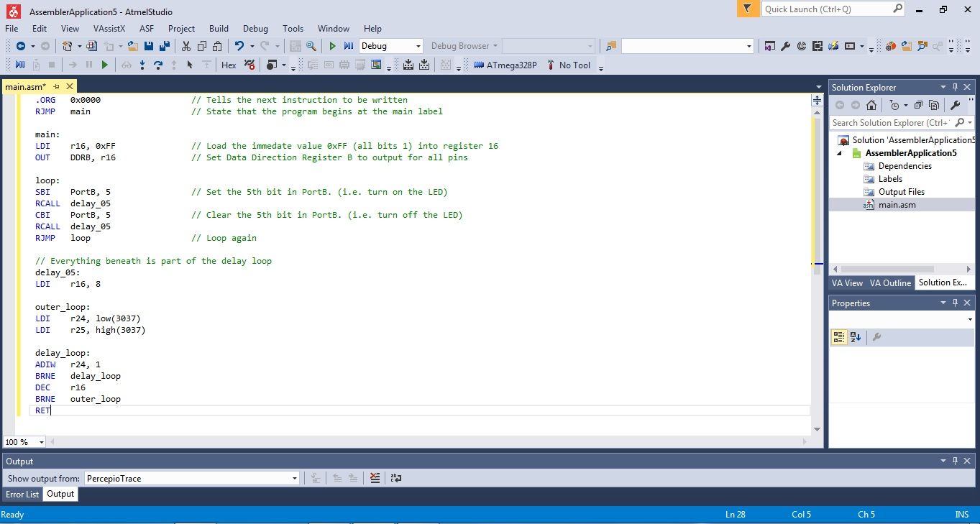Open the VAssistX menu

point(109,29)
